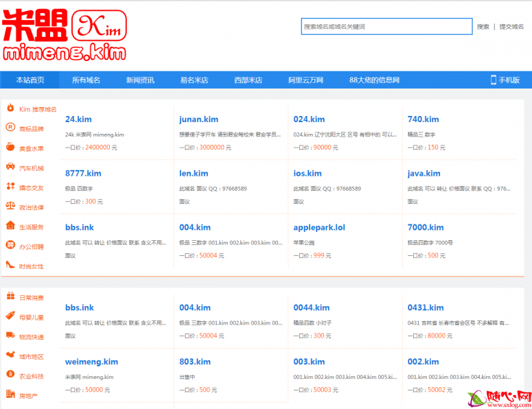Click the 精品三 数字 description under 740.kim
532x409 pixels.
point(421,135)
